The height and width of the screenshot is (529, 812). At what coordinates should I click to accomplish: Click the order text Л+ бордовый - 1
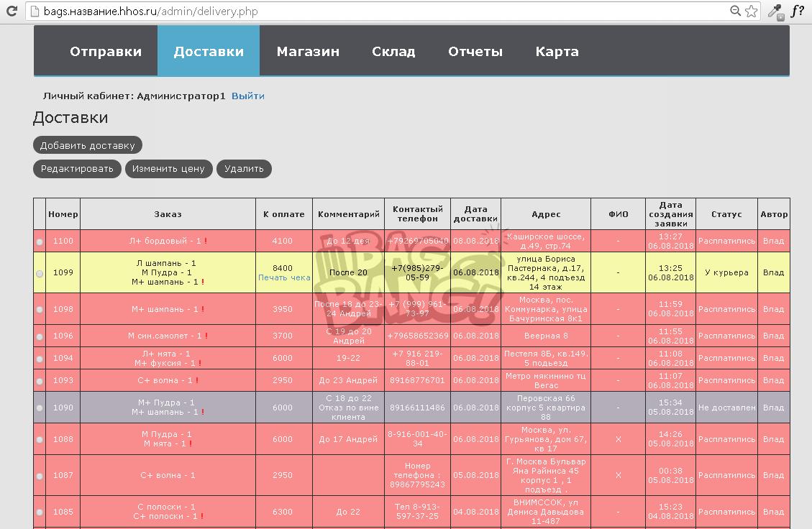[165, 241]
